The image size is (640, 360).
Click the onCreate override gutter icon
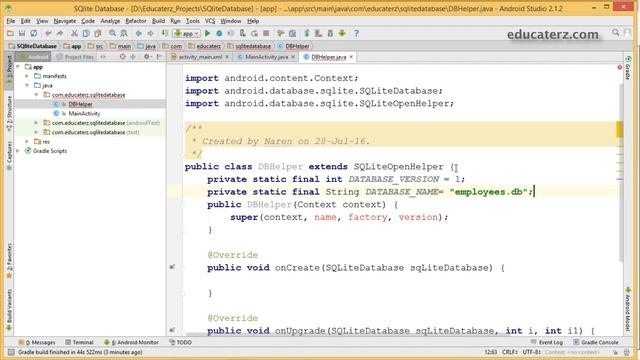[172, 267]
